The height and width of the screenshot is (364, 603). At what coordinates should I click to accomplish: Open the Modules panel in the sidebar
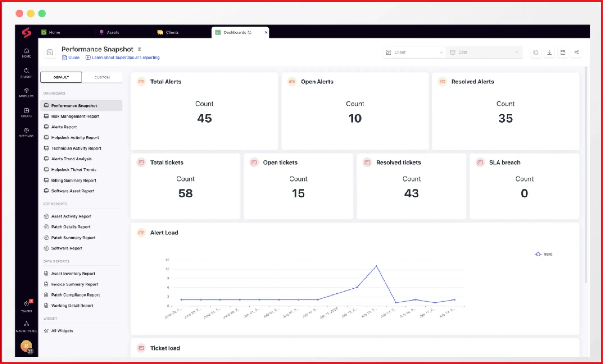[26, 93]
